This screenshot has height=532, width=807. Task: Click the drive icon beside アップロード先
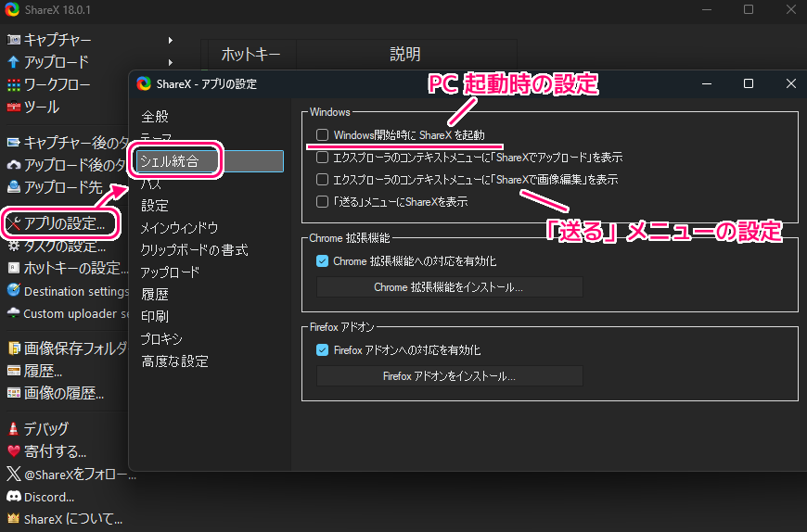14,187
